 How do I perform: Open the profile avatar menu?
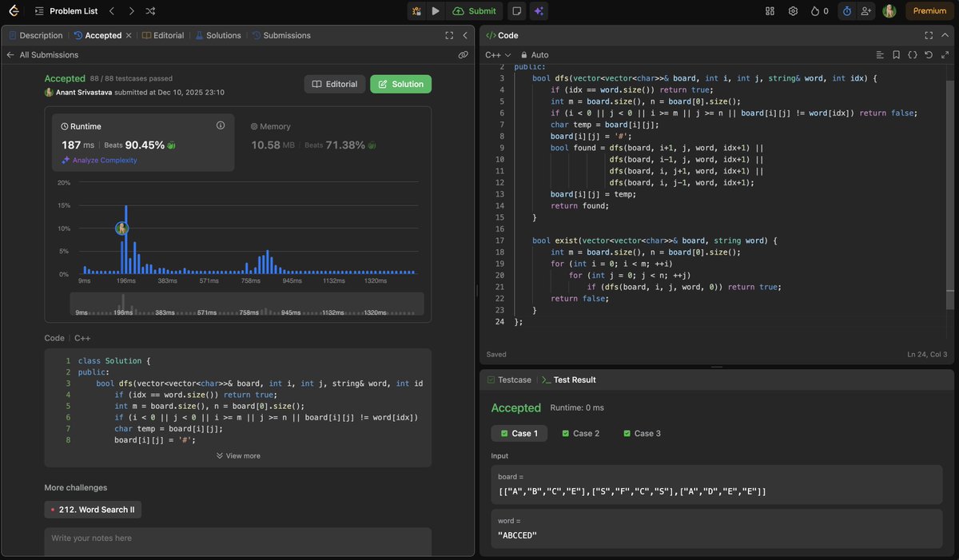point(889,11)
